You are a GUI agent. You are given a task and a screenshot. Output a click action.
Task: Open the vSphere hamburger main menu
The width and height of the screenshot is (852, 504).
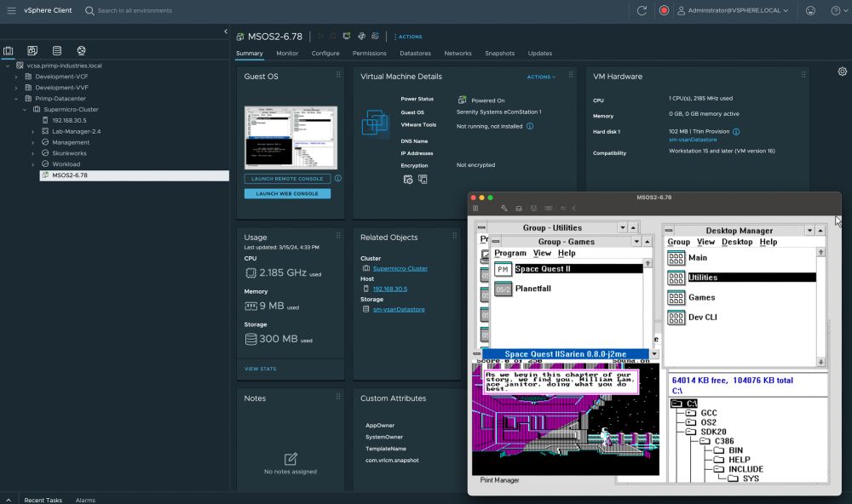coord(11,10)
